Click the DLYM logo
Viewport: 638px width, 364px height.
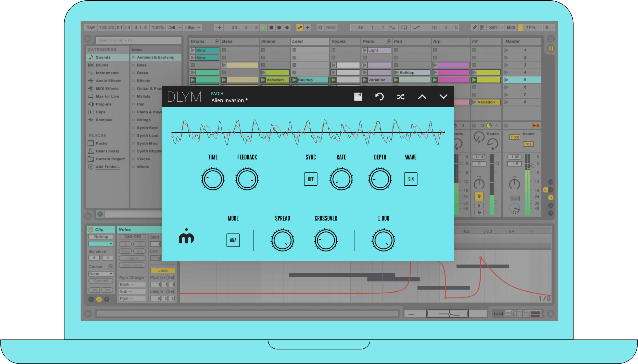(184, 97)
